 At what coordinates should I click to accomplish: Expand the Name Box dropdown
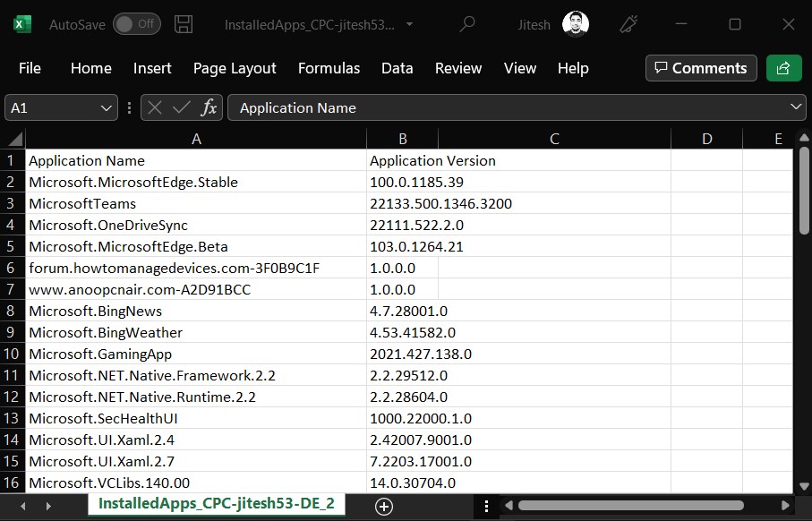point(107,108)
